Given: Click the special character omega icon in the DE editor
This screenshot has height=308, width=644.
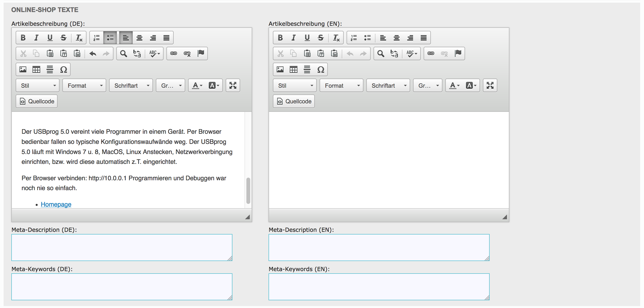Looking at the screenshot, I should click(x=64, y=70).
